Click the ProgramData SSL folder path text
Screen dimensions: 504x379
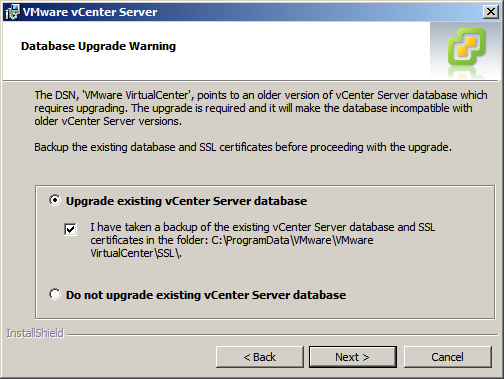pos(232,247)
